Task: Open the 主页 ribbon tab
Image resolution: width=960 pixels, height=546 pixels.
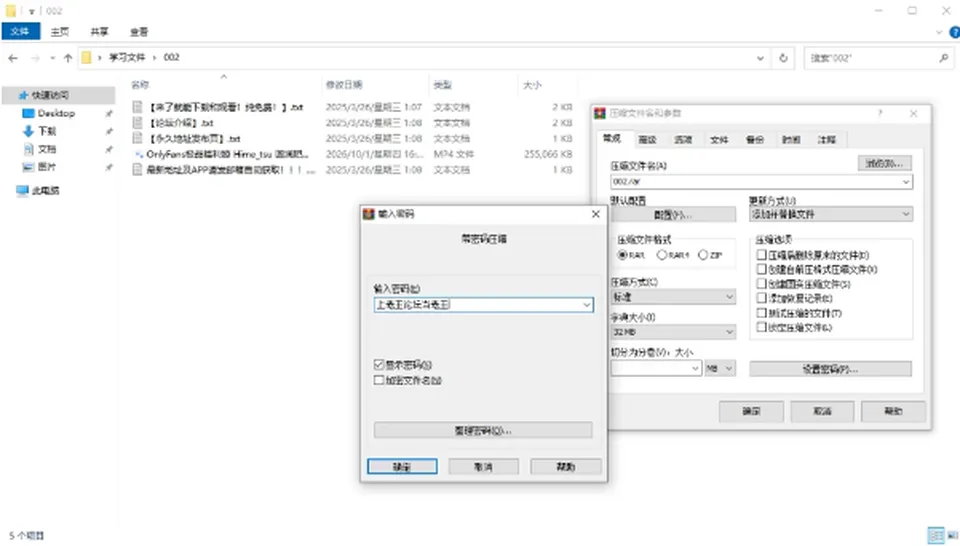Action: click(60, 32)
